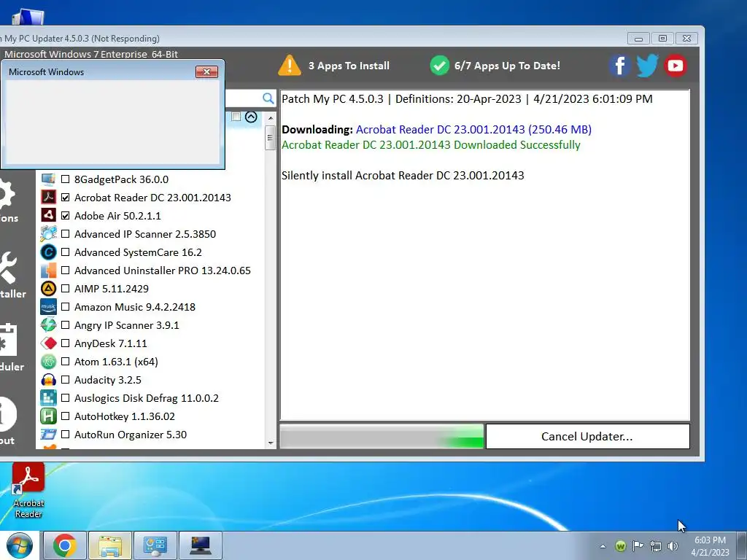The width and height of the screenshot is (747, 560).
Task: Click the Advanced IP Scanner icon
Action: [x=48, y=234]
